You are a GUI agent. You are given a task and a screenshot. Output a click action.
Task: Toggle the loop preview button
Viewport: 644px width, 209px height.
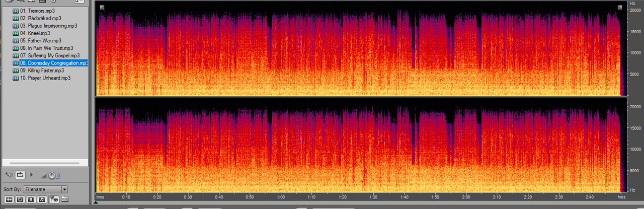click(20, 175)
